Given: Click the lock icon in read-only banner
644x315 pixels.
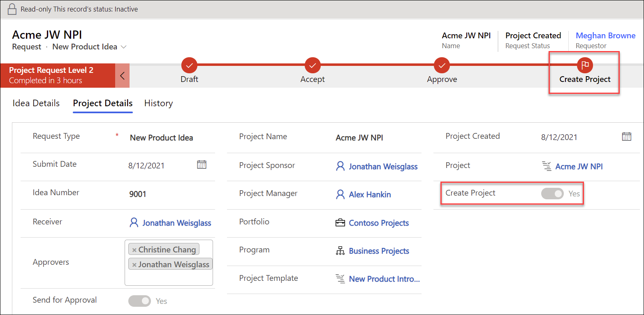Looking at the screenshot, I should tap(12, 9).
